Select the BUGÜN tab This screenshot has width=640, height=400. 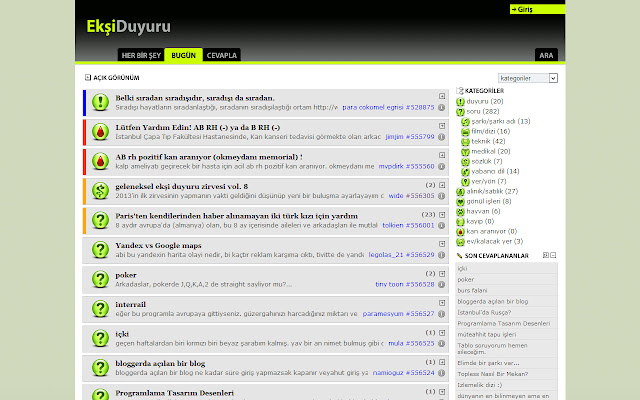coord(183,55)
